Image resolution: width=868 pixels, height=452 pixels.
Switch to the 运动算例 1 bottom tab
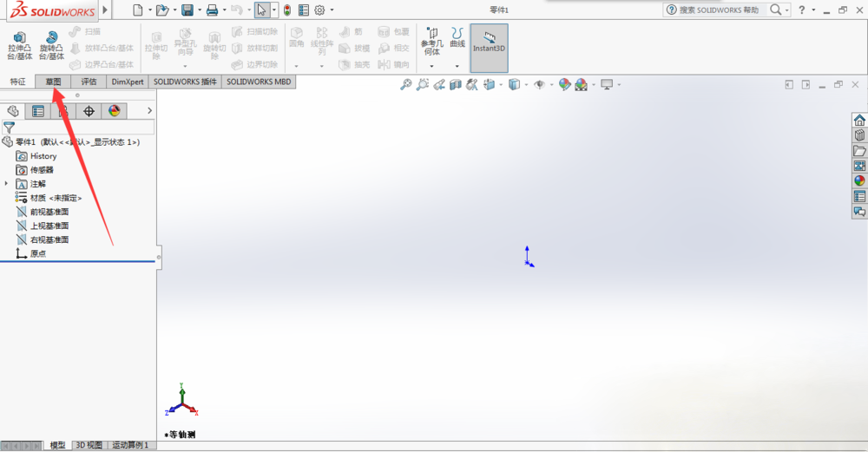pyautogui.click(x=131, y=445)
